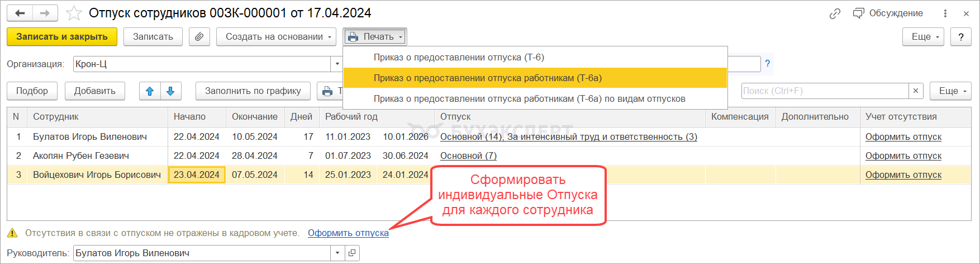Click the Подбор button
The width and height of the screenshot is (980, 264).
click(x=32, y=91)
